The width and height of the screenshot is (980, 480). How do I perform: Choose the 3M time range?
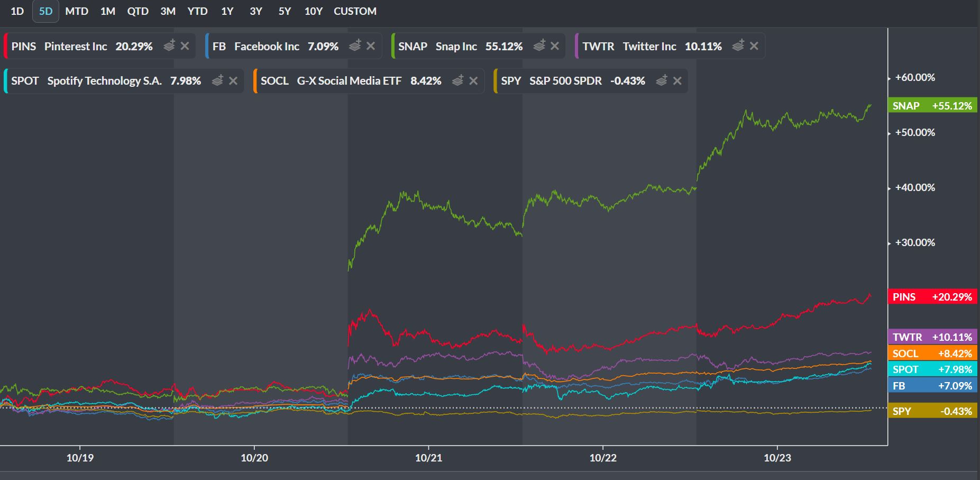pos(168,11)
